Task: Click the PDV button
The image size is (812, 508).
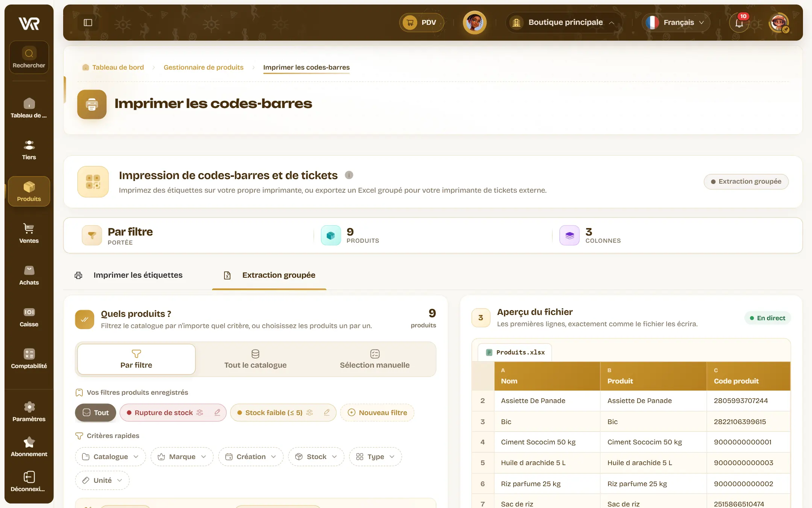Action: click(422, 23)
